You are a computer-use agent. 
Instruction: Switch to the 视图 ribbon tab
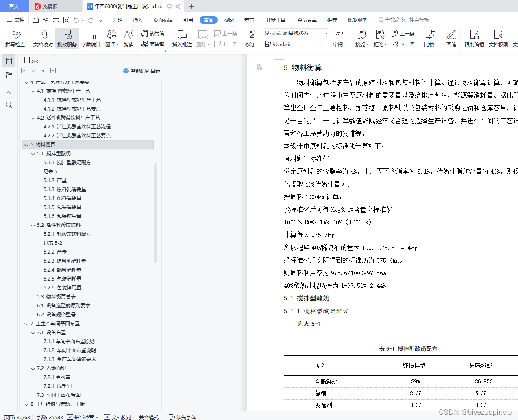229,20
